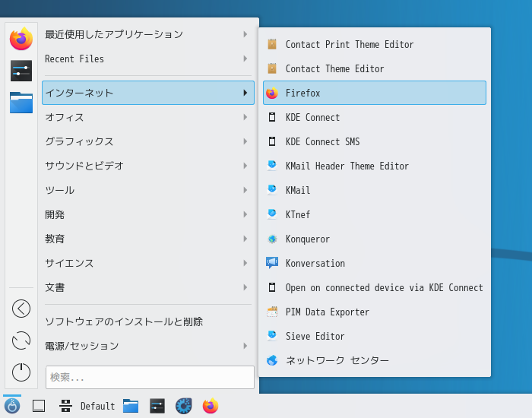Click Contact Print Theme Editor icon
The height and width of the screenshot is (418, 532).
[x=272, y=44]
